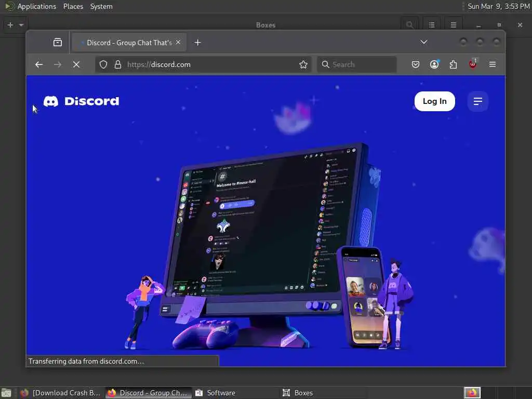Image resolution: width=532 pixels, height=399 pixels.
Task: Open a new tab with plus button
Action: [x=198, y=43]
